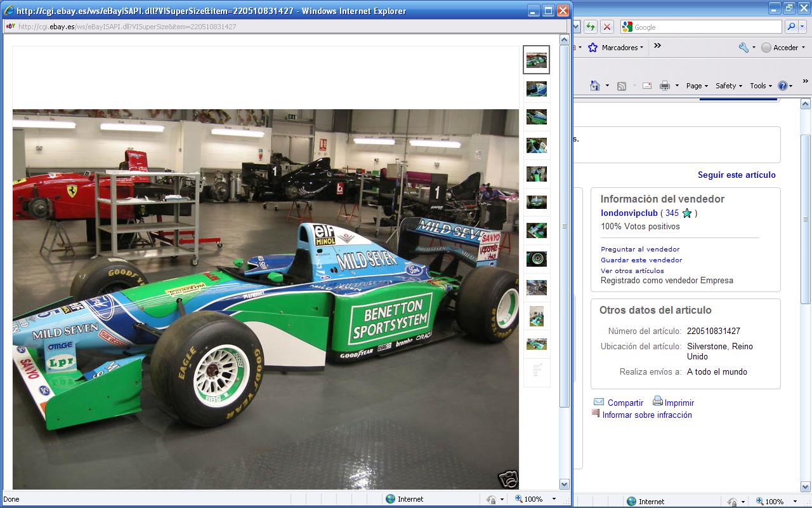Screen dimensions: 812x508
Task: Open the Home button dropdown arrow
Action: (x=607, y=86)
